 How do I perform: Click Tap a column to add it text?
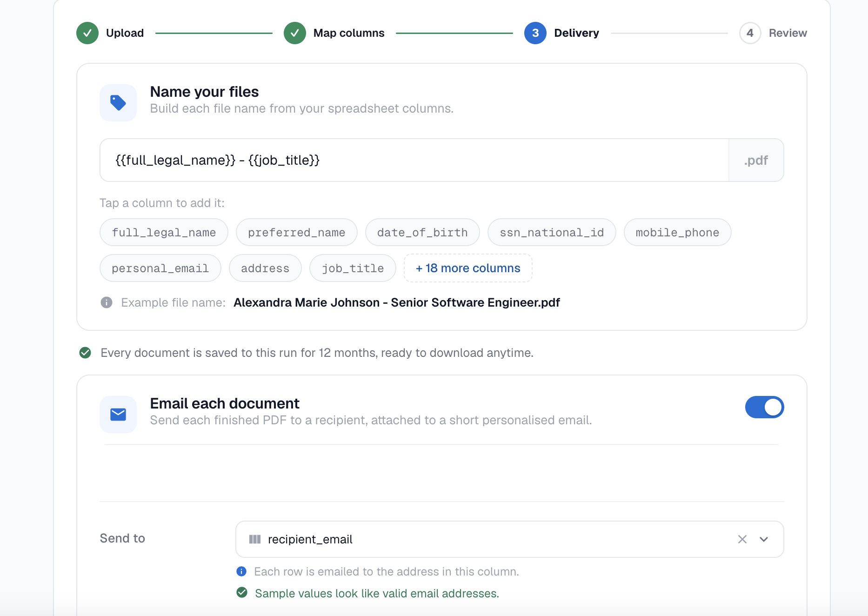pos(162,203)
